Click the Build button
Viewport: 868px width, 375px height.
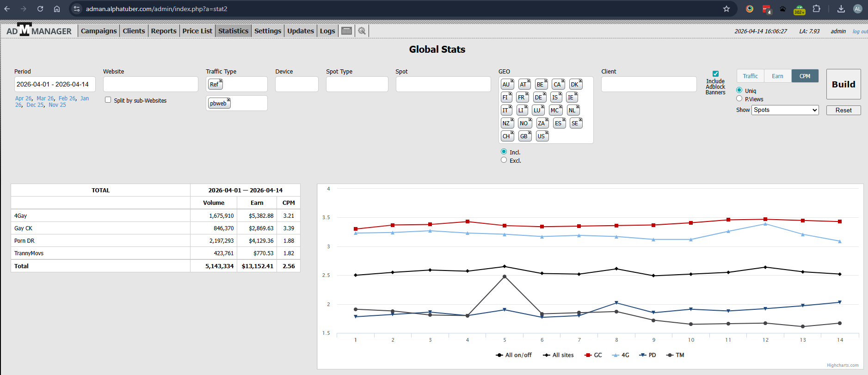click(x=843, y=84)
